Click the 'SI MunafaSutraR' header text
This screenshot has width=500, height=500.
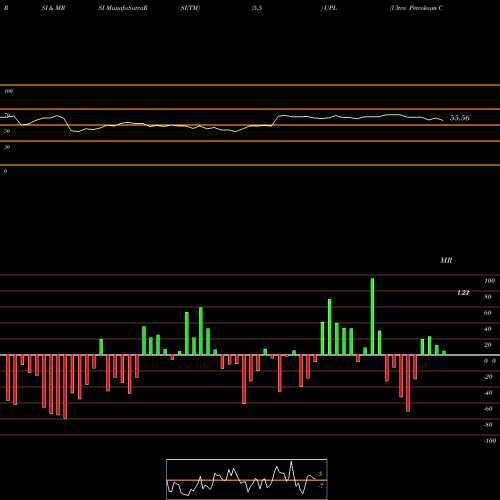click(x=123, y=8)
